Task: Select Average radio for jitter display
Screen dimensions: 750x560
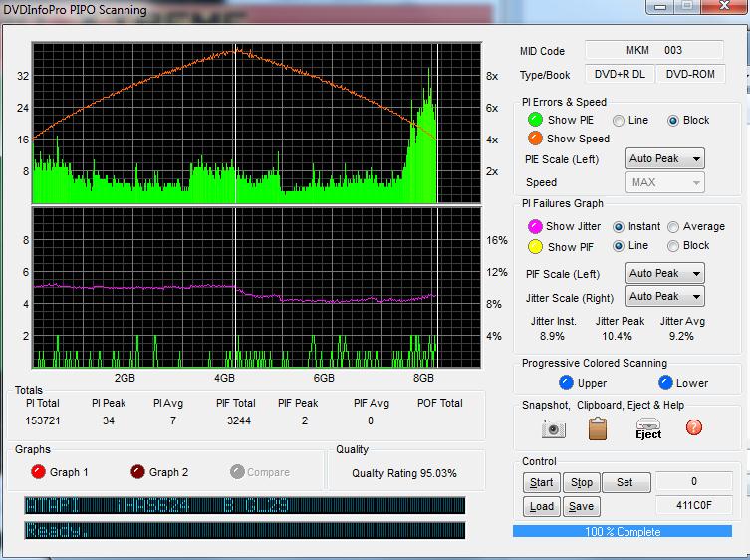Action: [x=674, y=226]
